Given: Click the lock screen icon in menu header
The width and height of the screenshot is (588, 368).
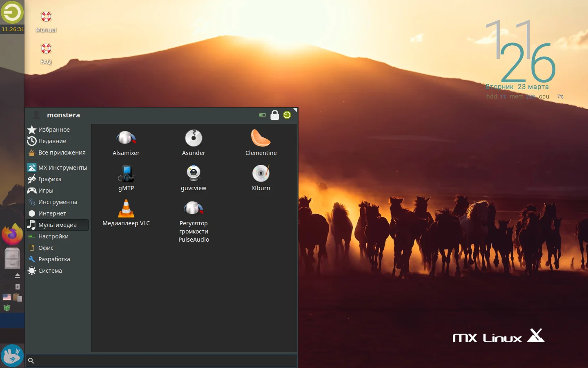Looking at the screenshot, I should tap(275, 115).
